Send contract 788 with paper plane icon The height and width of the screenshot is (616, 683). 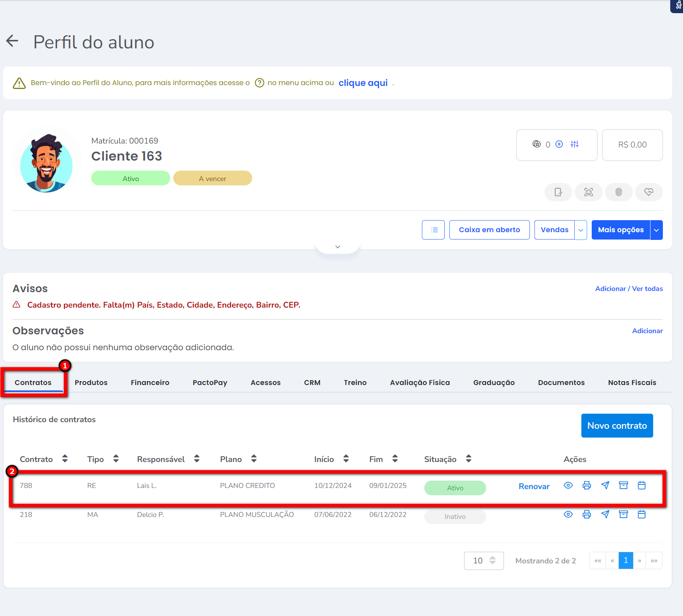point(605,486)
